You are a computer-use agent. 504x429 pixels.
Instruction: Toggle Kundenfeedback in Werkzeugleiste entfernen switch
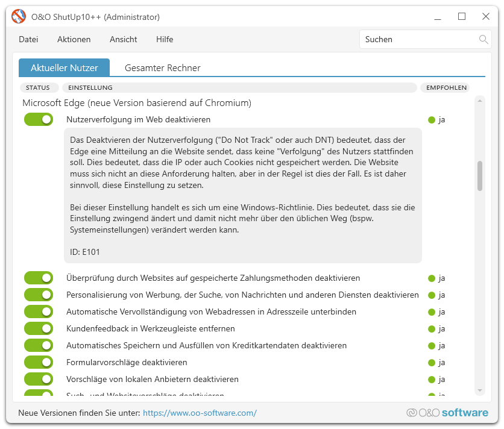[39, 328]
